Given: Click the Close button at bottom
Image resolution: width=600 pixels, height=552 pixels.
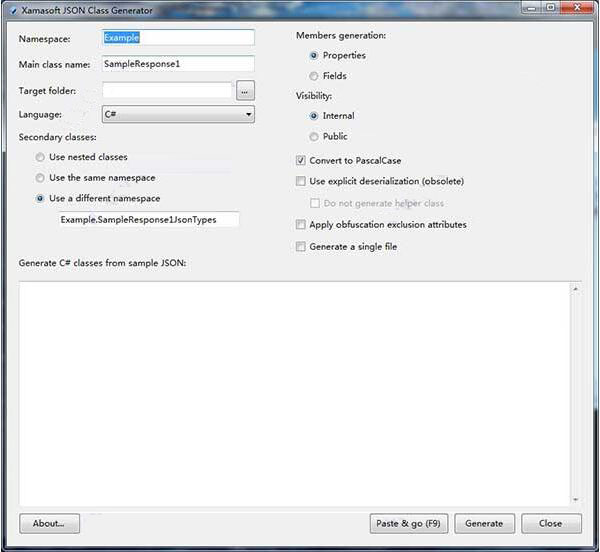Looking at the screenshot, I should pyautogui.click(x=551, y=523).
